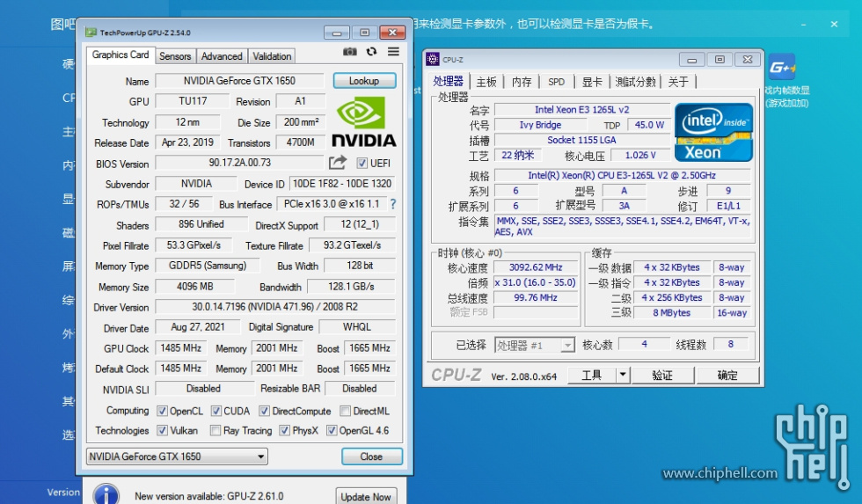Image resolution: width=862 pixels, height=504 pixels.
Task: Open the GPU-Z hamburger menu
Action: [x=393, y=52]
